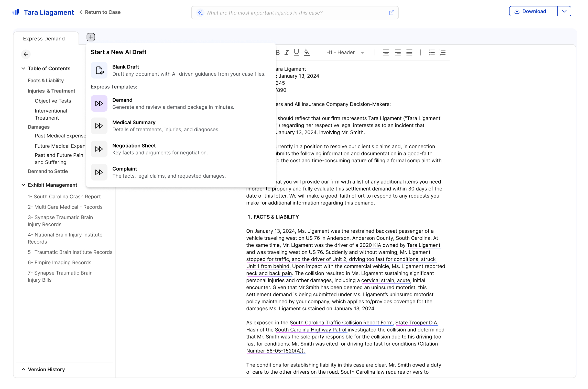
Task: Insert a bulleted list
Action: click(x=431, y=52)
